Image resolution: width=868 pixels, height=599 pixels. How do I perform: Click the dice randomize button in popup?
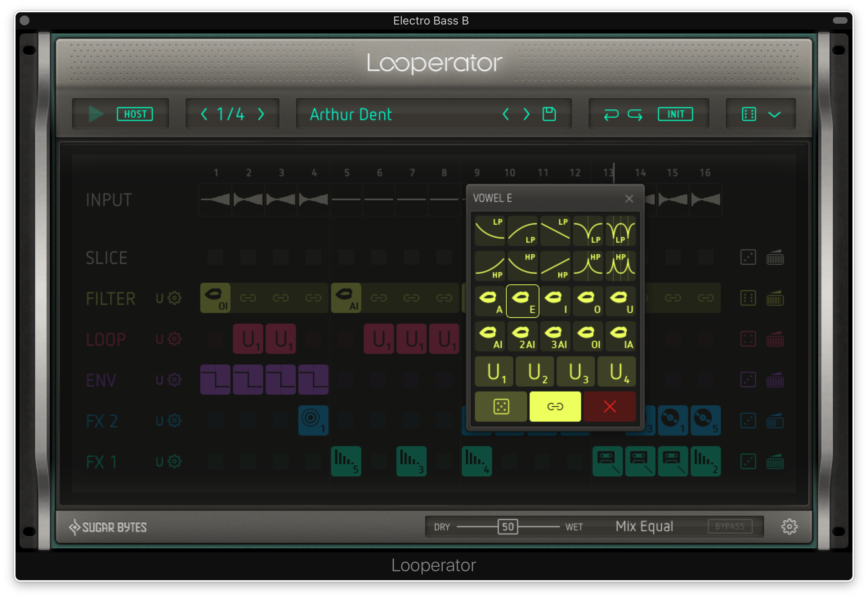point(501,407)
